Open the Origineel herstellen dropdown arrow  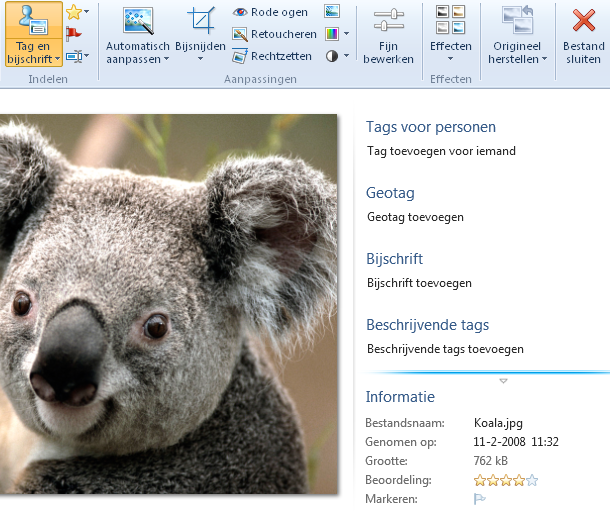(x=544, y=59)
